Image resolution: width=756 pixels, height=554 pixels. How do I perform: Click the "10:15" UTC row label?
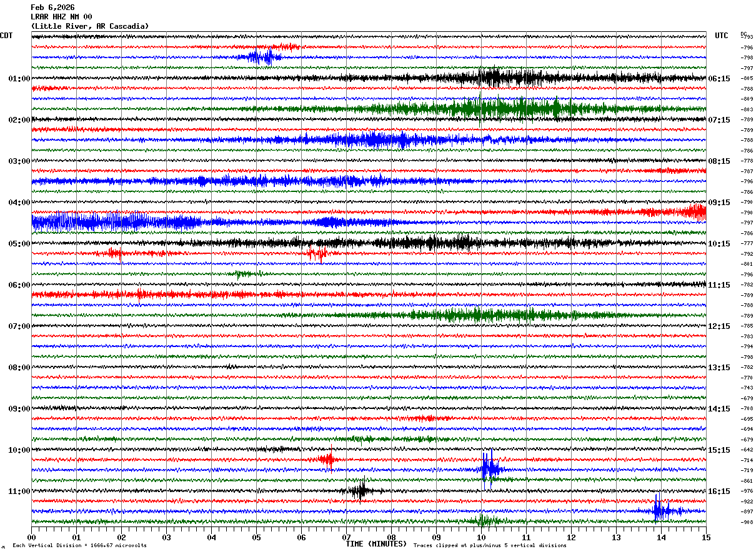[x=719, y=244]
